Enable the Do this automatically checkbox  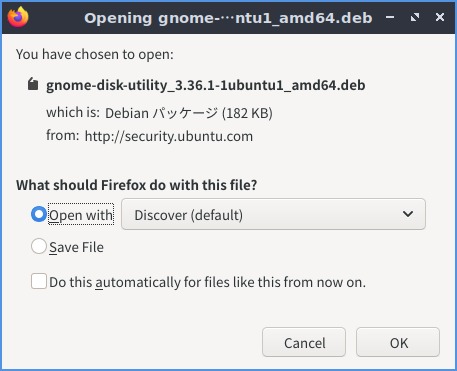point(39,281)
